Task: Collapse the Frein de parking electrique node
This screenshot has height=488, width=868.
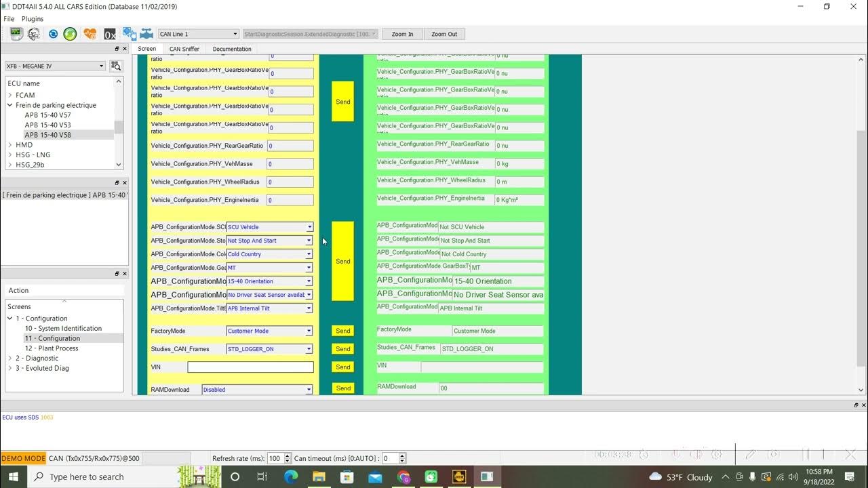Action: (x=10, y=105)
